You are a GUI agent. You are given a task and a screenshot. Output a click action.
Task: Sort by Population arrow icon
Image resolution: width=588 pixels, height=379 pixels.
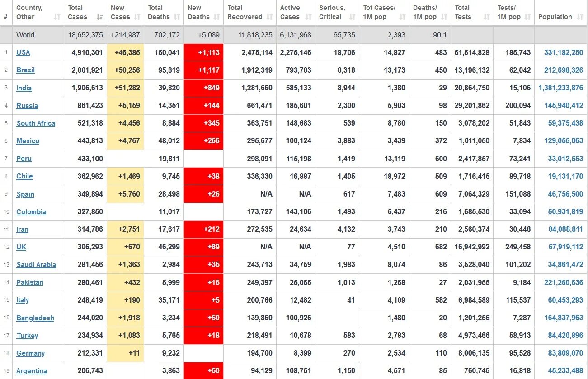[580, 17]
